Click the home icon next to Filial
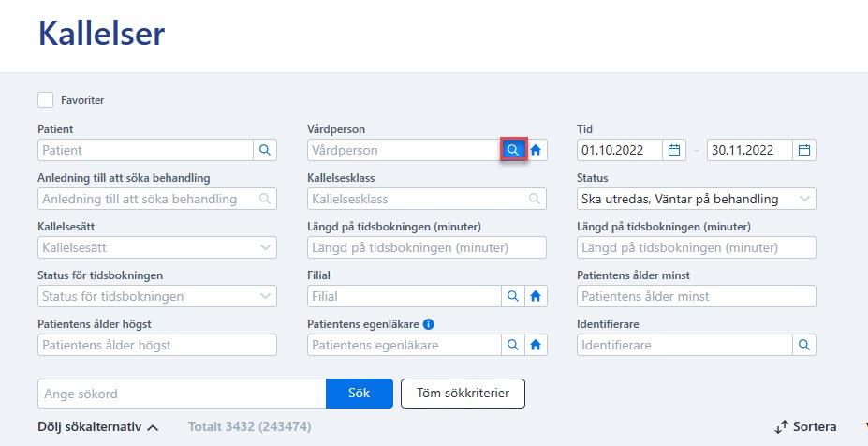The height and width of the screenshot is (446, 868). click(536, 296)
